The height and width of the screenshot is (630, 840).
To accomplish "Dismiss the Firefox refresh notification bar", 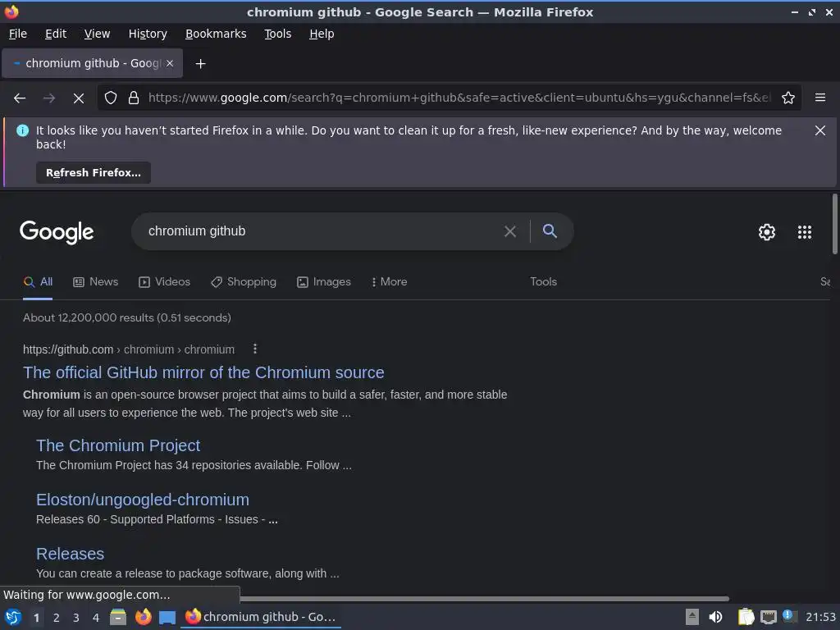I will (819, 130).
